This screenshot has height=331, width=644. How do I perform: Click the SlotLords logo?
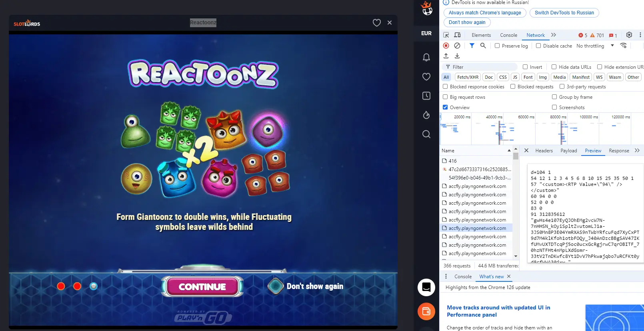pyautogui.click(x=27, y=23)
